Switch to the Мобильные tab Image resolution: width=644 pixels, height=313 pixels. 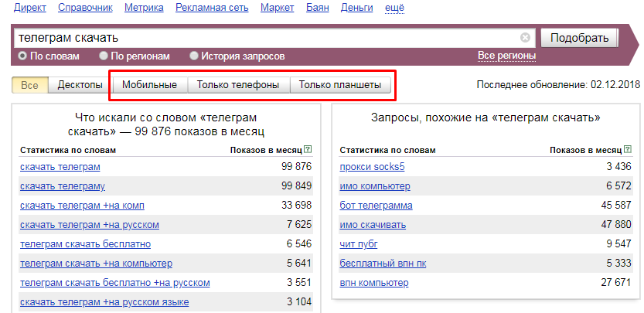click(149, 85)
